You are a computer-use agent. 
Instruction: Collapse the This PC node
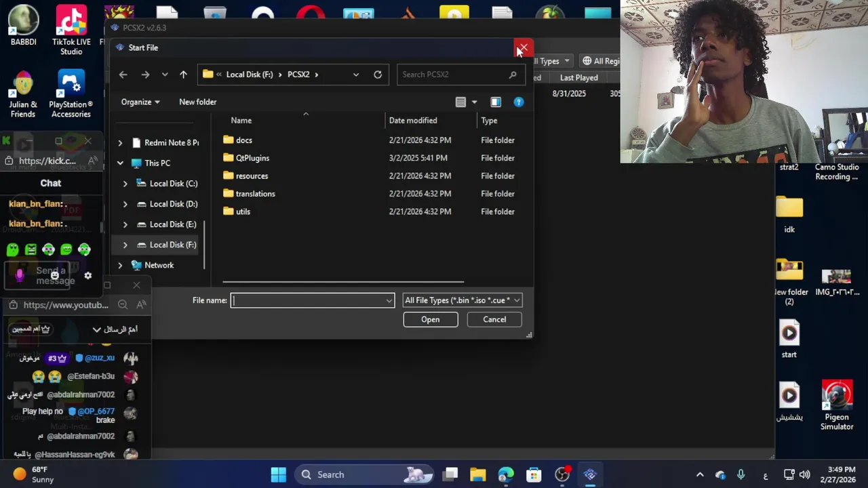tap(120, 163)
